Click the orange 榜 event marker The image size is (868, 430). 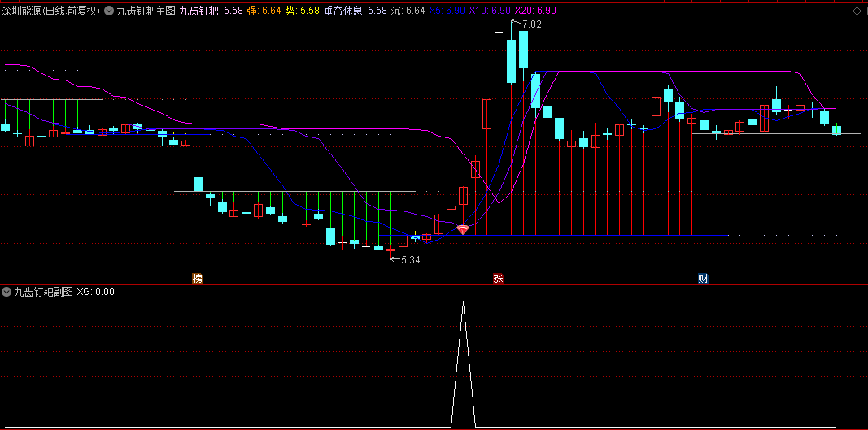[x=197, y=279]
